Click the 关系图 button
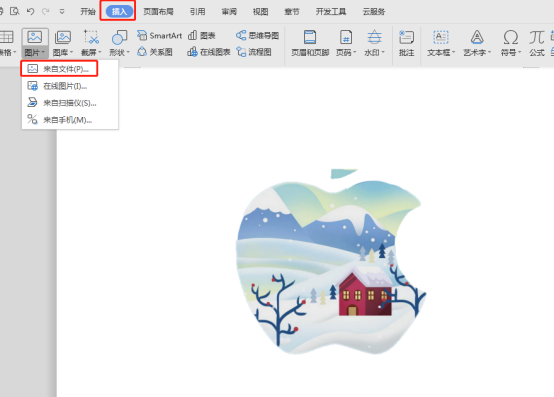 [x=155, y=52]
